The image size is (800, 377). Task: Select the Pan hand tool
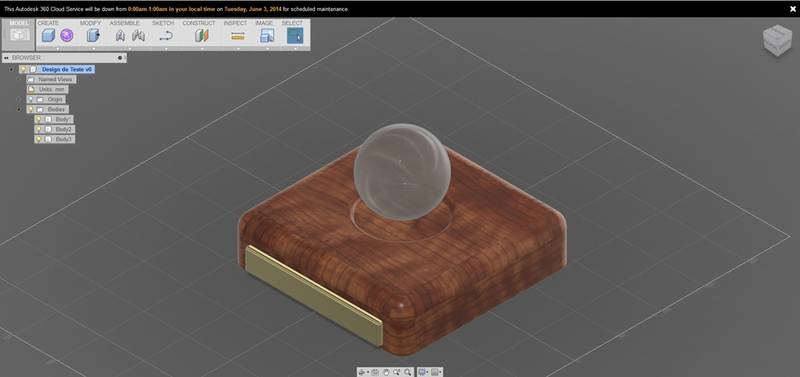386,372
